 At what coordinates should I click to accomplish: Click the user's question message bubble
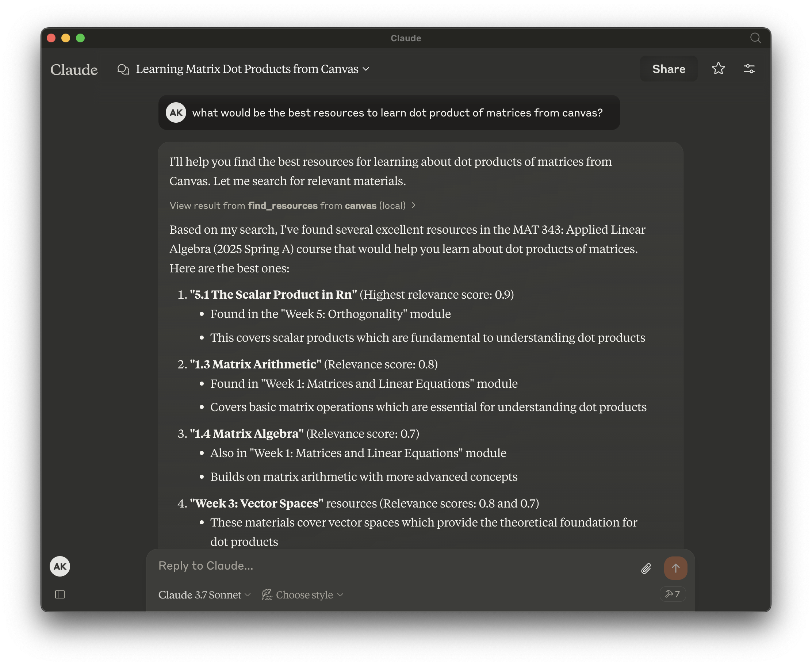[397, 113]
